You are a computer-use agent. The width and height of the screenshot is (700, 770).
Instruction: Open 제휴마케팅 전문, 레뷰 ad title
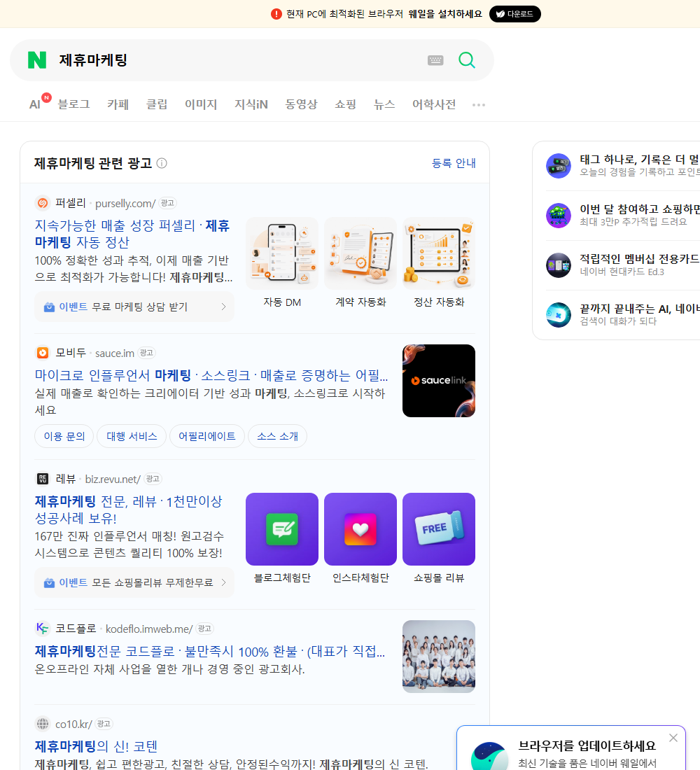(128, 509)
